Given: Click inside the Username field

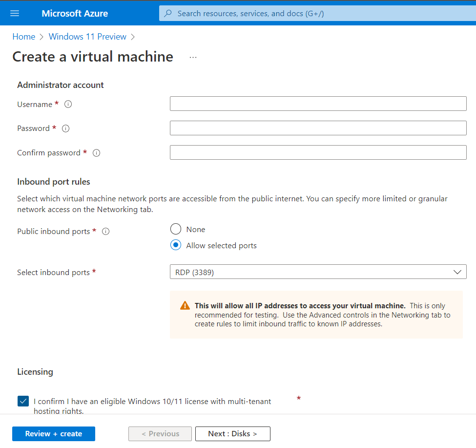Looking at the screenshot, I should [x=318, y=104].
